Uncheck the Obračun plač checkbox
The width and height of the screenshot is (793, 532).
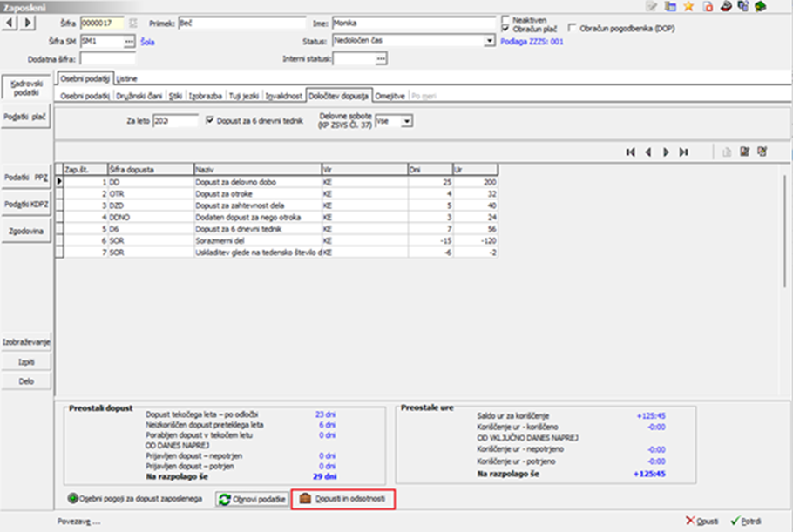click(505, 29)
